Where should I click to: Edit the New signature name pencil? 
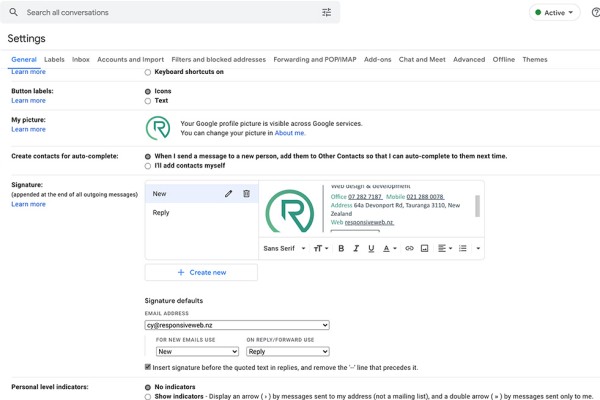coord(228,194)
